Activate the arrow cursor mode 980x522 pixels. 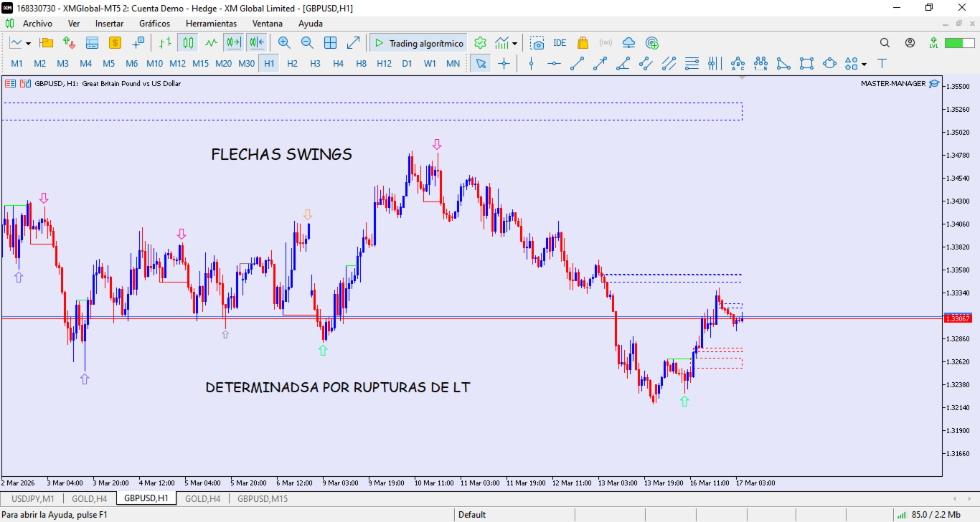(x=481, y=64)
